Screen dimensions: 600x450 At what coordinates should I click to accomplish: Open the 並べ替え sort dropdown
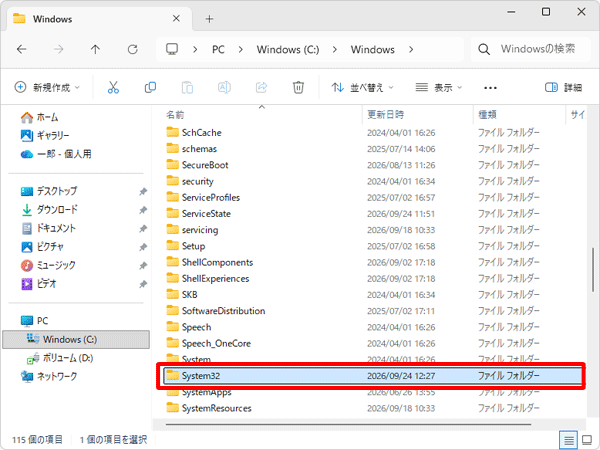tap(362, 88)
